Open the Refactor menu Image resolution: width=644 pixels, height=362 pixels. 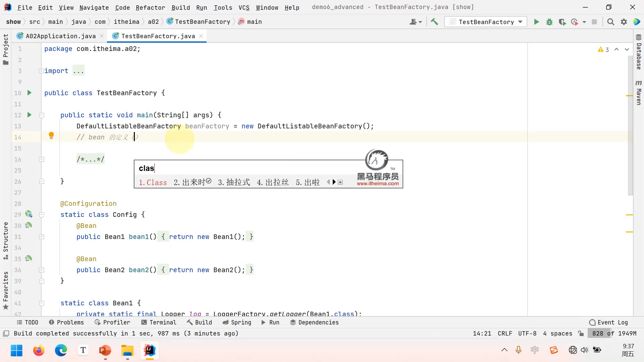(x=150, y=7)
